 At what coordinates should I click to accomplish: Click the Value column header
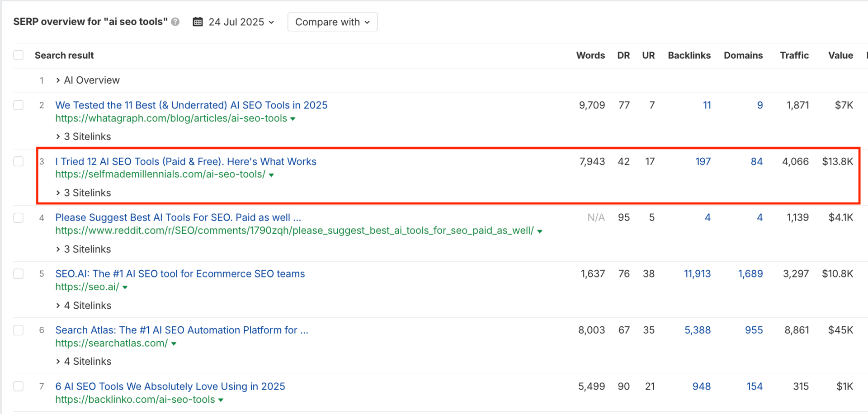coord(840,55)
